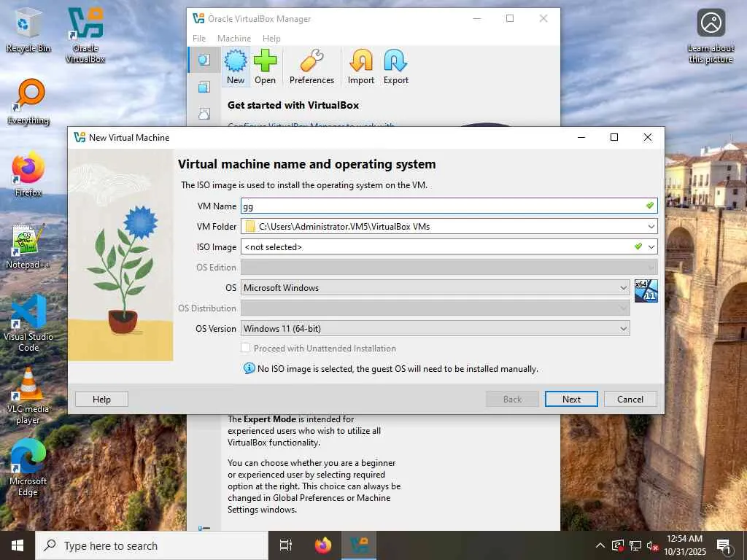
Task: Click Task View icon on taskbar
Action: click(x=286, y=545)
